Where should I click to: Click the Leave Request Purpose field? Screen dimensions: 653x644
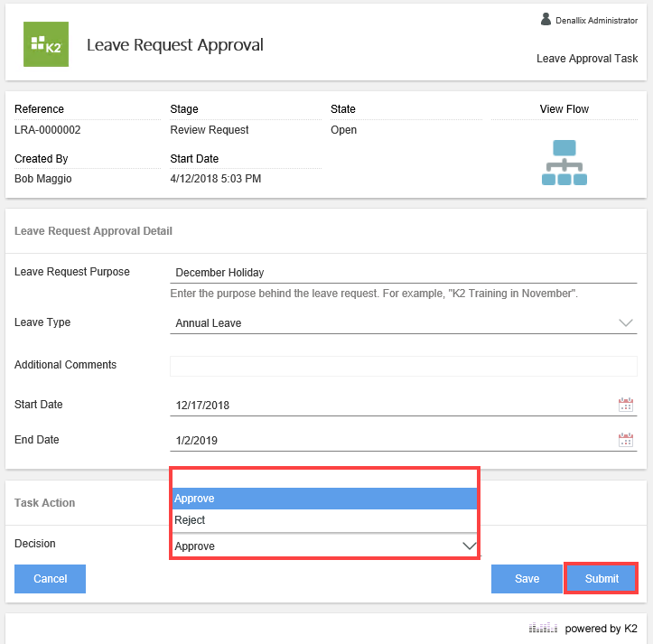pyautogui.click(x=397, y=272)
